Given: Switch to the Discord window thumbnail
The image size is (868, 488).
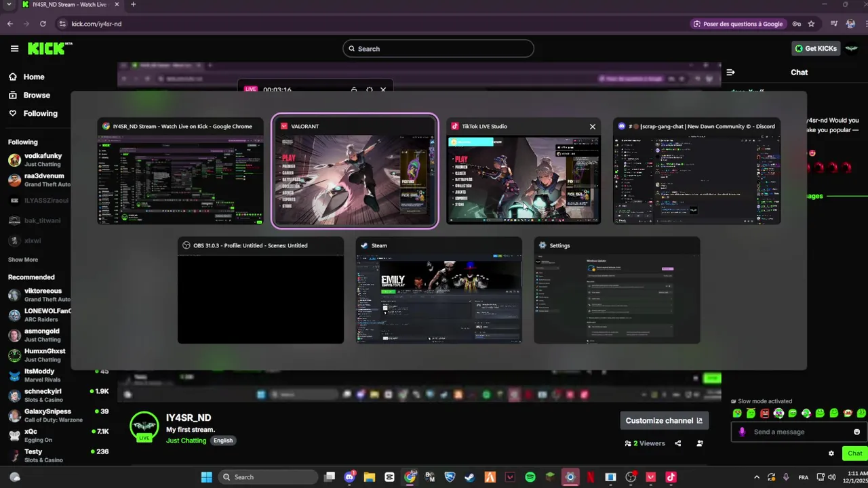Looking at the screenshot, I should (x=696, y=171).
